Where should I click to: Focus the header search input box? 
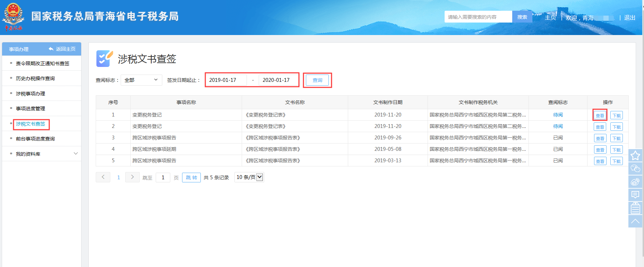pyautogui.click(x=478, y=17)
